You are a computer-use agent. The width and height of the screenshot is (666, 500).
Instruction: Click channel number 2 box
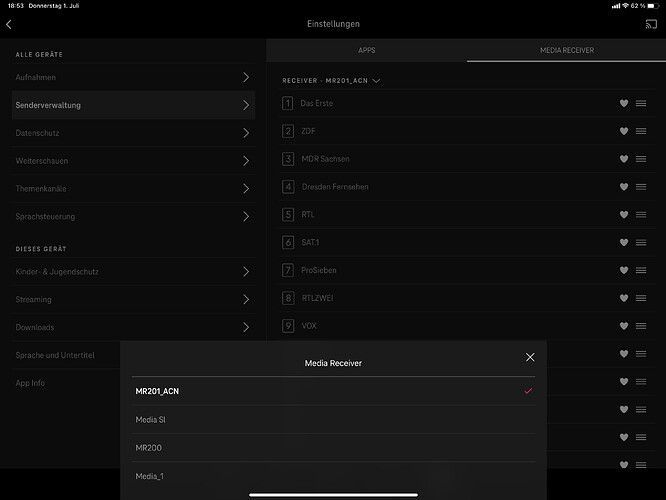(288, 131)
